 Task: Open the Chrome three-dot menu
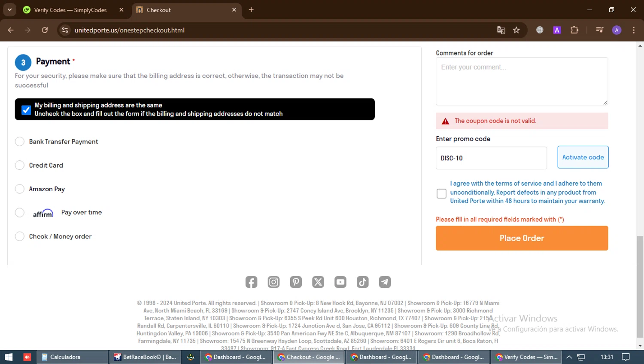[634, 30]
